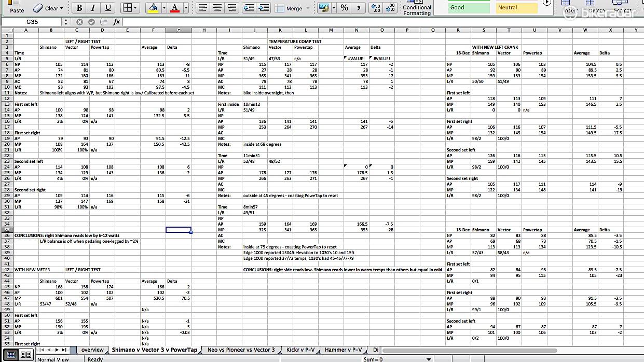Go to first sheet tab arrow

tap(43, 350)
